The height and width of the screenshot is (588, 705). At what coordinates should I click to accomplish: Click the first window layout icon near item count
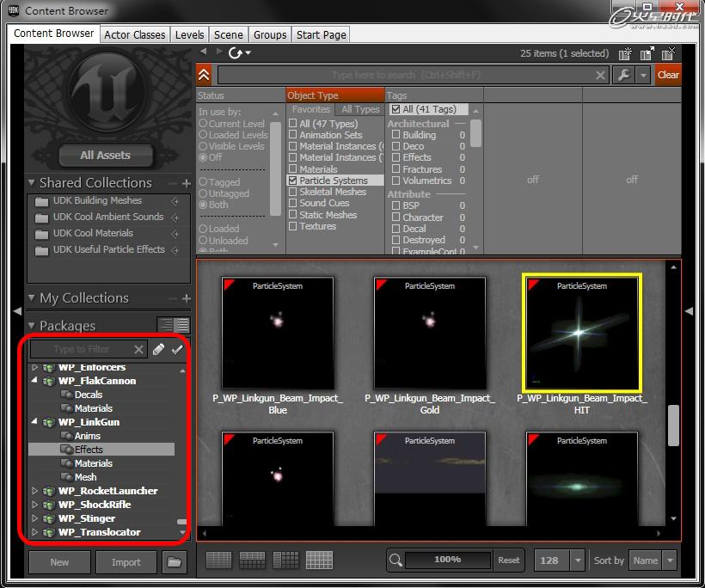click(625, 53)
